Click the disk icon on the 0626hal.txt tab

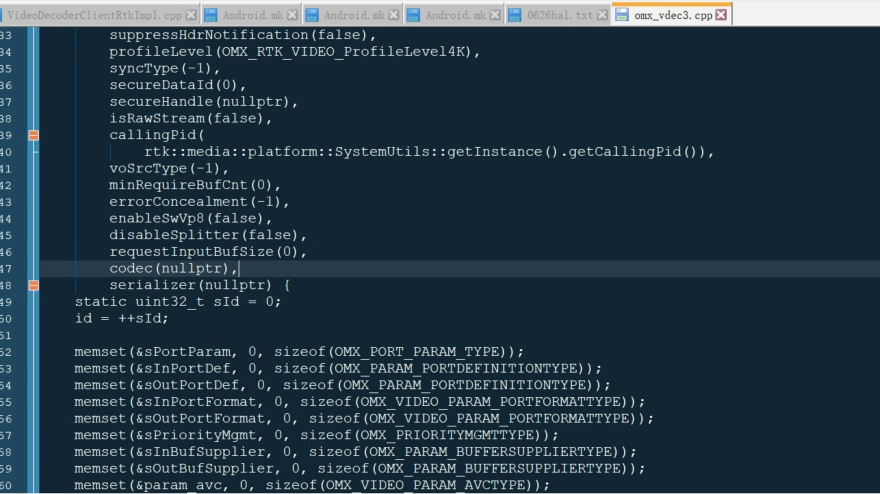pyautogui.click(x=515, y=15)
